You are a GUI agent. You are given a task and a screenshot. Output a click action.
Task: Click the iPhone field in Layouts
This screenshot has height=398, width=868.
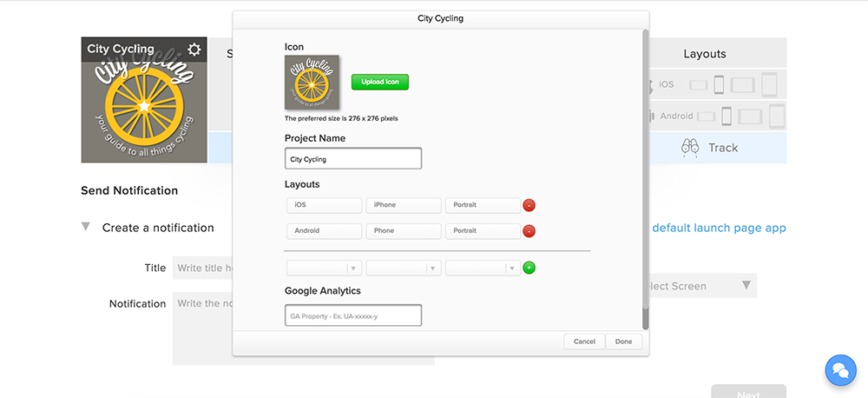coord(404,205)
